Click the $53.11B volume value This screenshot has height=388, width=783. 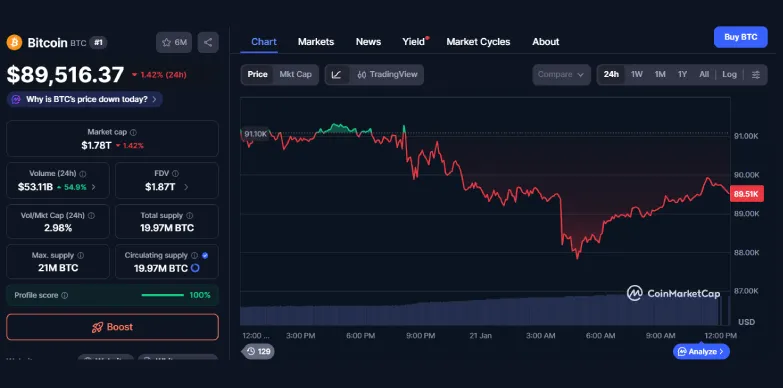(x=35, y=187)
